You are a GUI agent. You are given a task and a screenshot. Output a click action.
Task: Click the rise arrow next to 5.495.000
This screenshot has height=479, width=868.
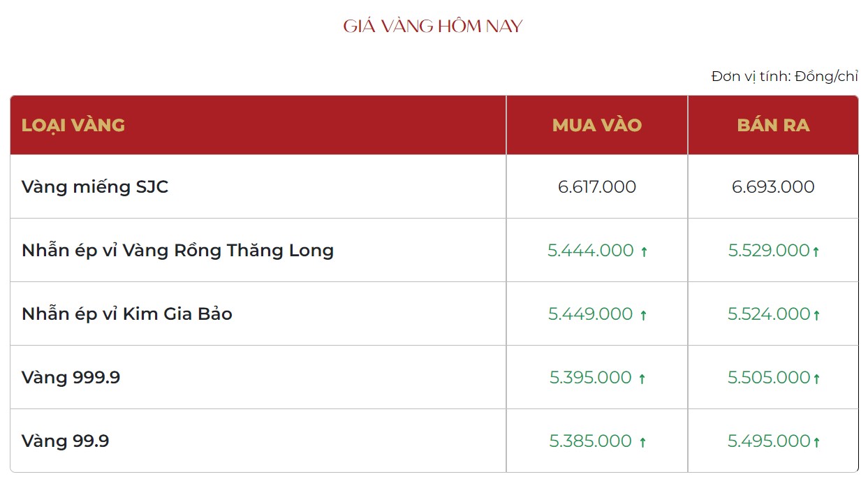pyautogui.click(x=816, y=442)
